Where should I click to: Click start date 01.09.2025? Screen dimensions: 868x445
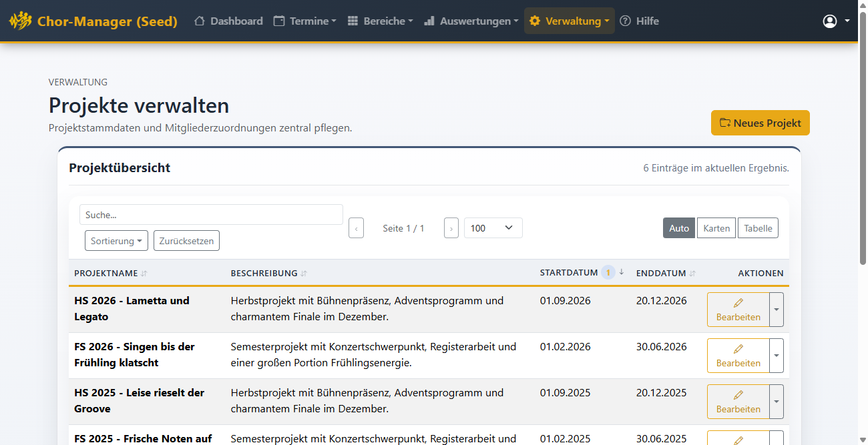pos(566,392)
